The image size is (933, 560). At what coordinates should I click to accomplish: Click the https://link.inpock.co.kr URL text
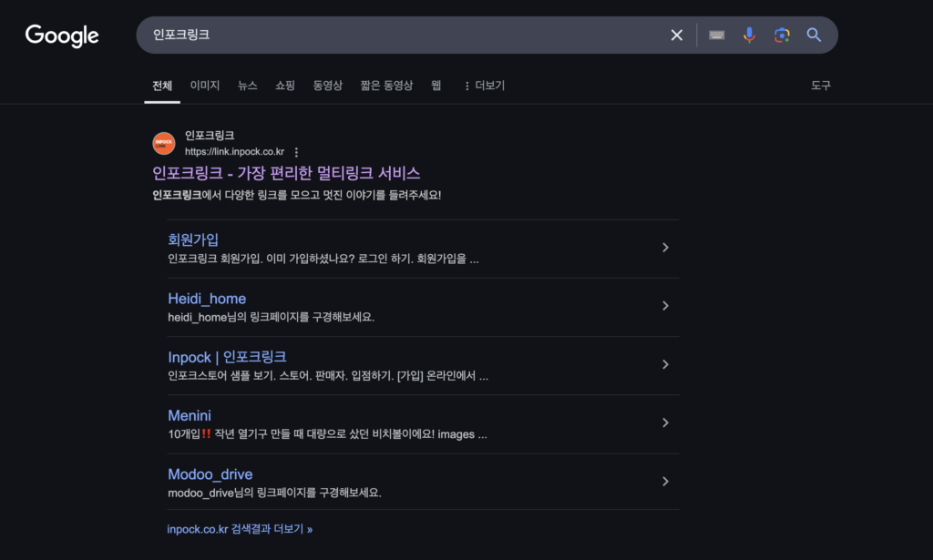234,151
